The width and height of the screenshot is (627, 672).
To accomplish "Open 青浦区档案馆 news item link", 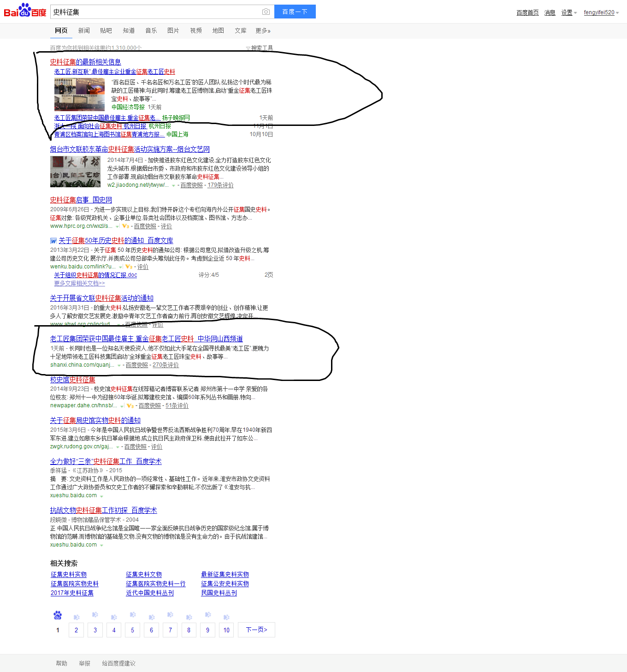I will (x=109, y=134).
